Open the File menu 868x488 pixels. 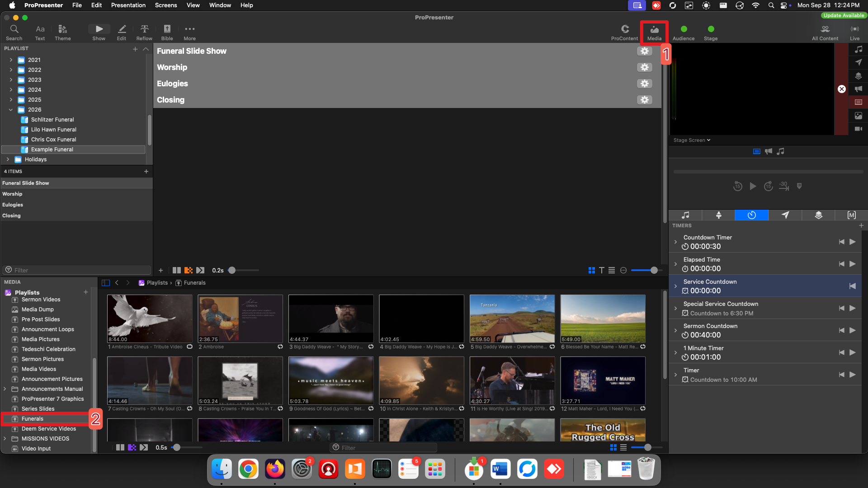click(x=77, y=5)
